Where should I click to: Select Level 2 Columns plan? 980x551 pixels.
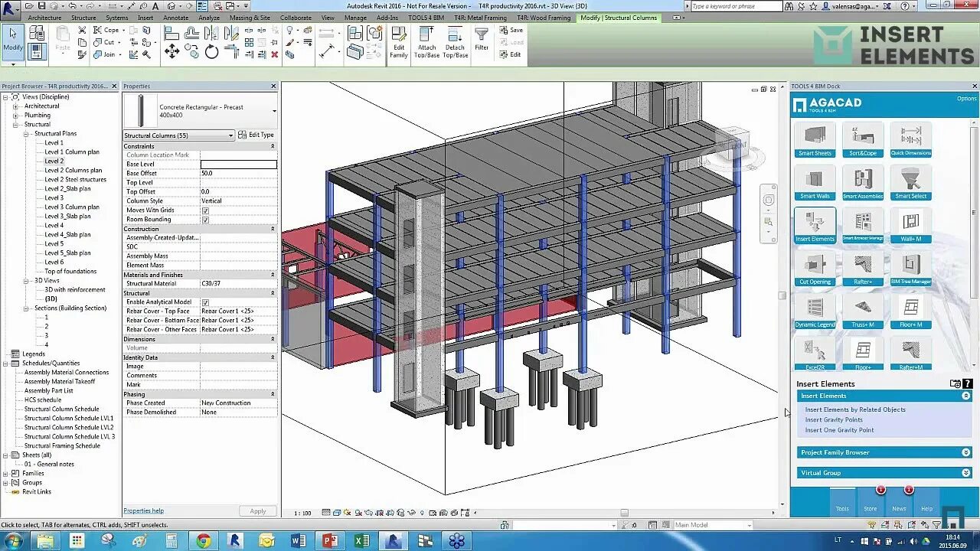coord(73,171)
